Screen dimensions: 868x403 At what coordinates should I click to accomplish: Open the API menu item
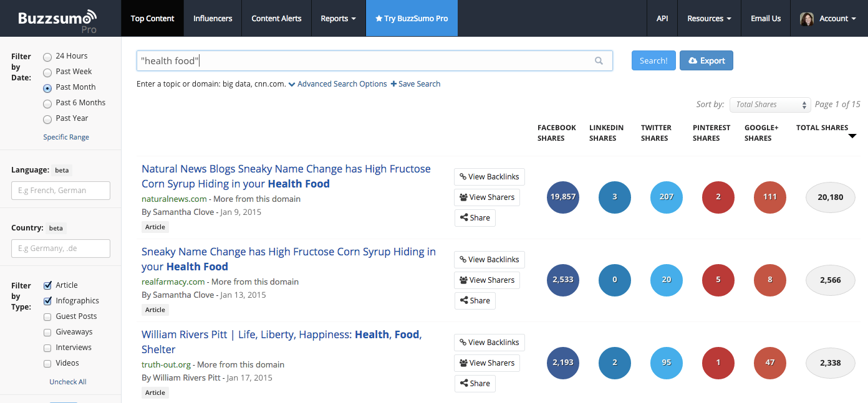click(662, 19)
